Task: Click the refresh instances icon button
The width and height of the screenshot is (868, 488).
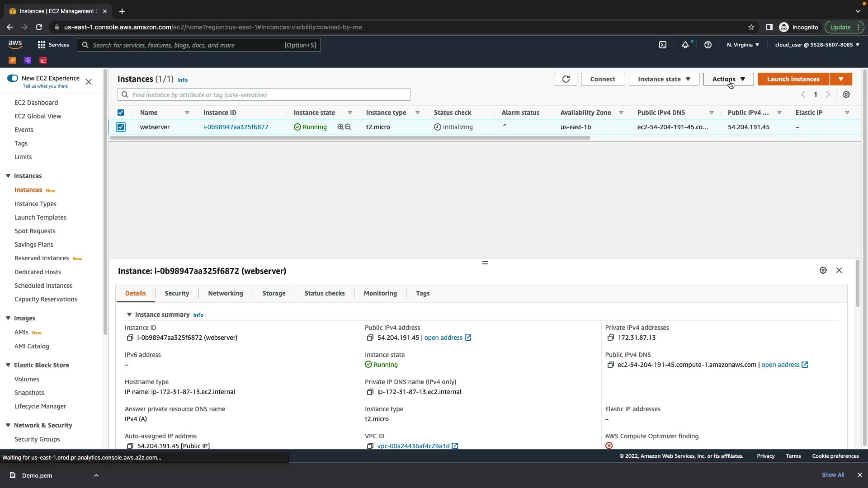Action: [566, 79]
